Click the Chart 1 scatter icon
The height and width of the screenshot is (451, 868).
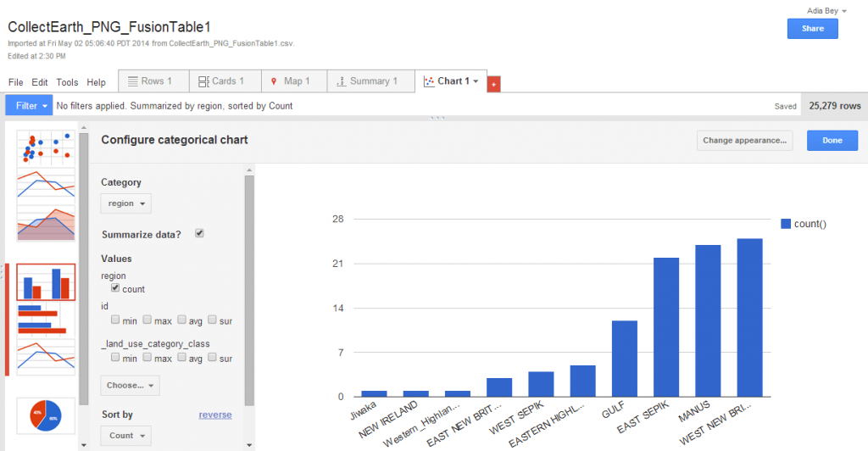pos(429,81)
